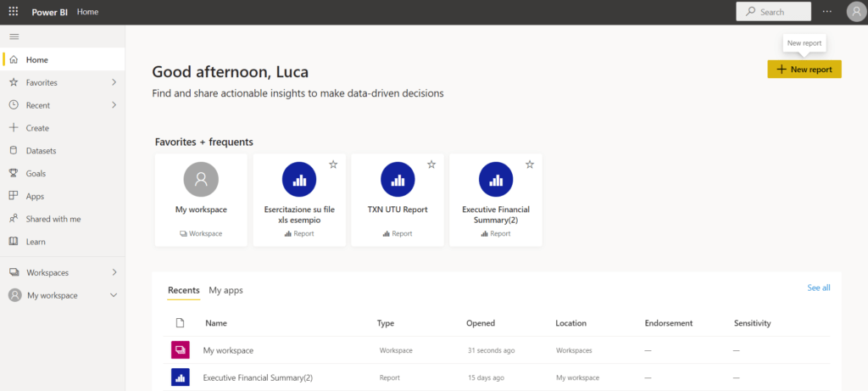This screenshot has width=868, height=391.
Task: Click the Executive Financial Summary(2) card chart icon
Action: [495, 180]
